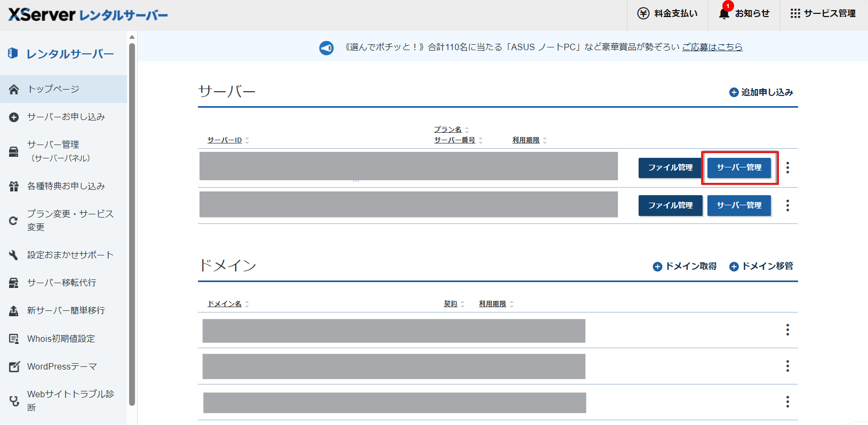868x425 pixels.
Task: Click plus icon of ドメイン移管
Action: [734, 267]
